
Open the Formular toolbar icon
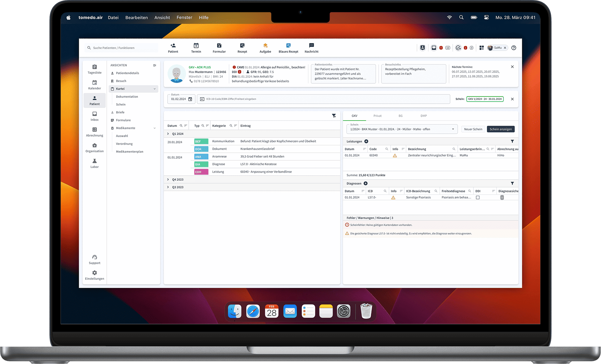219,48
